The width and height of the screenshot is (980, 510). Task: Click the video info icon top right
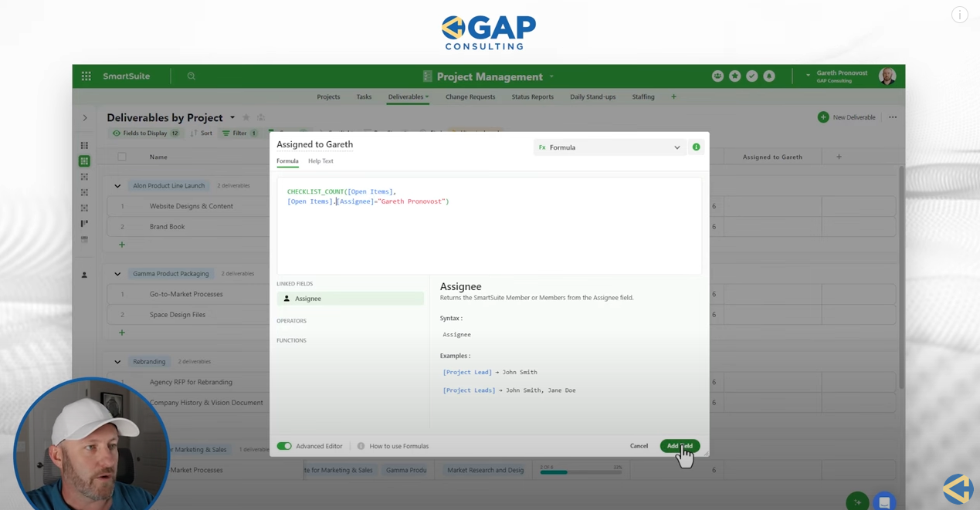[960, 15]
